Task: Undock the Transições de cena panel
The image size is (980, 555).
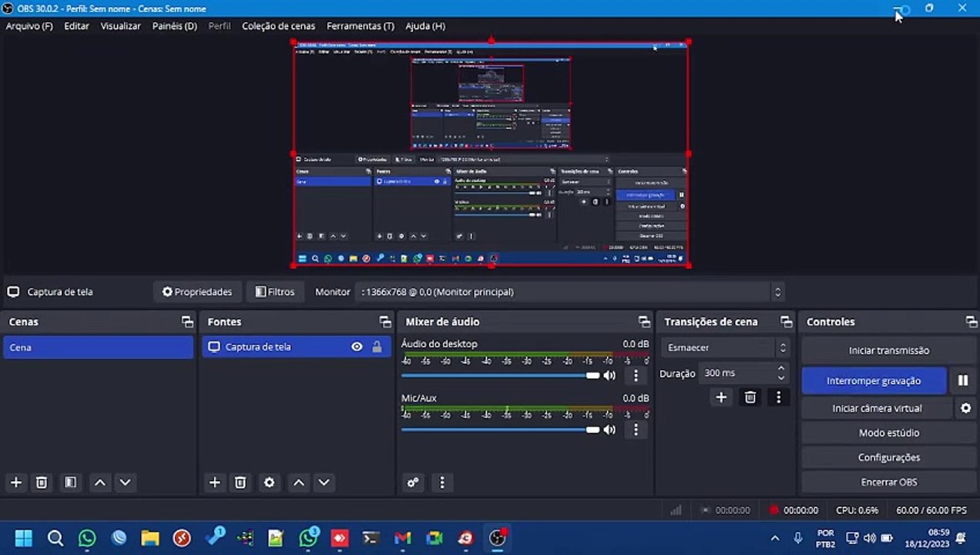Action: coord(786,321)
